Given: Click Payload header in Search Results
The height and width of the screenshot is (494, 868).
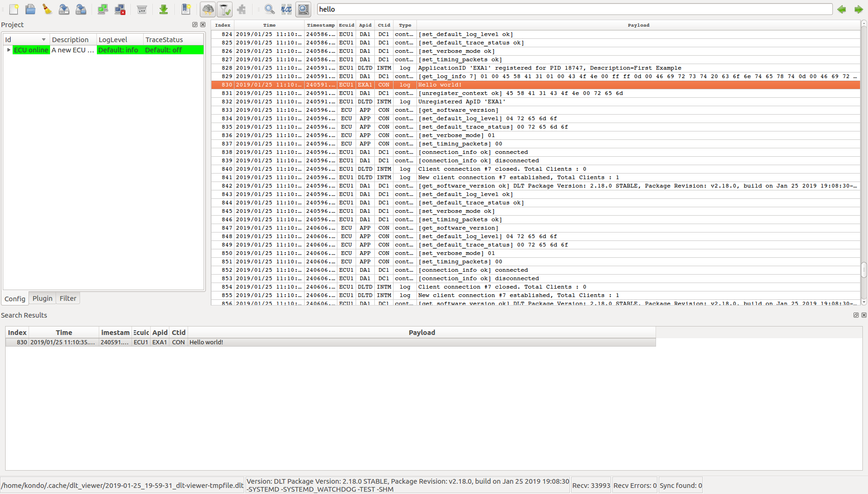Looking at the screenshot, I should click(422, 333).
